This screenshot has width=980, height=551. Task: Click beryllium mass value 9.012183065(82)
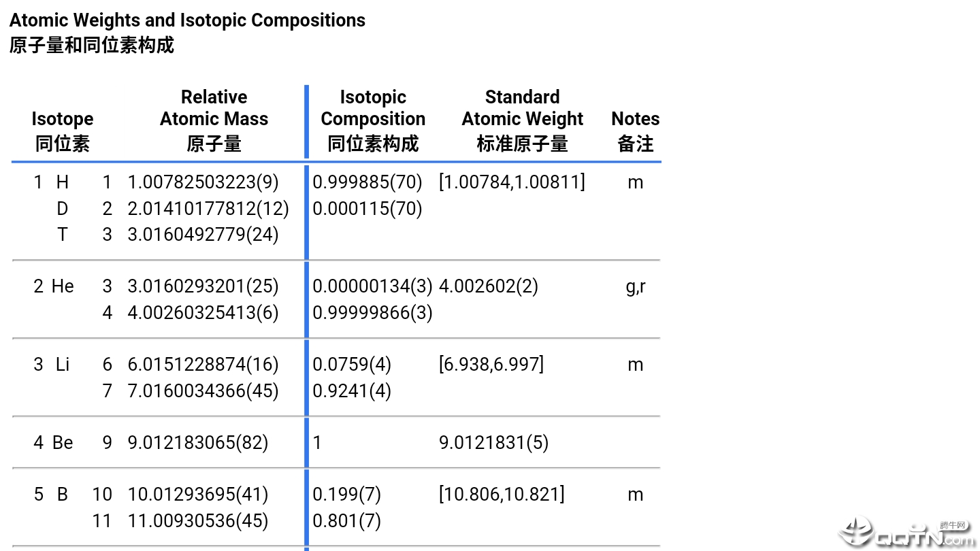point(198,443)
